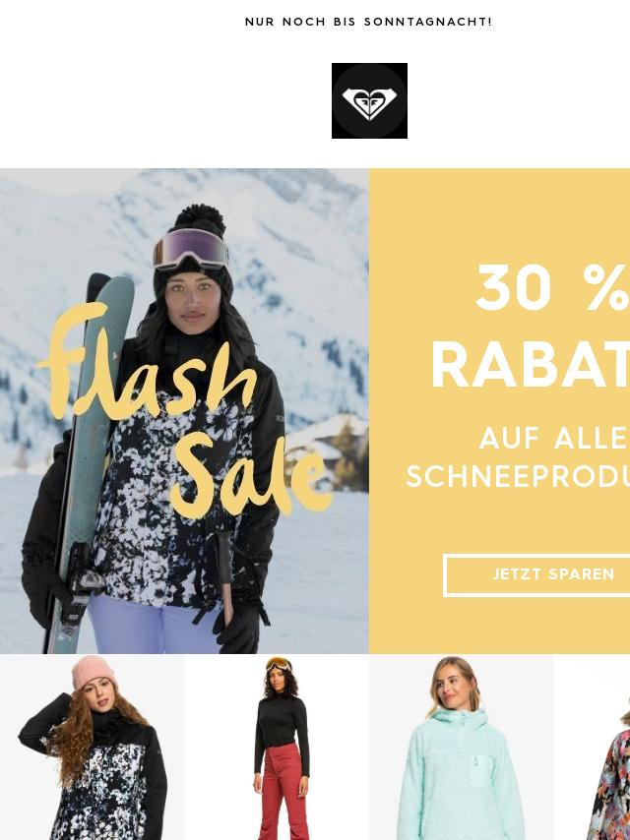View the black floral snow jacket product
Screen dimensions: 630x840
click(x=93, y=748)
